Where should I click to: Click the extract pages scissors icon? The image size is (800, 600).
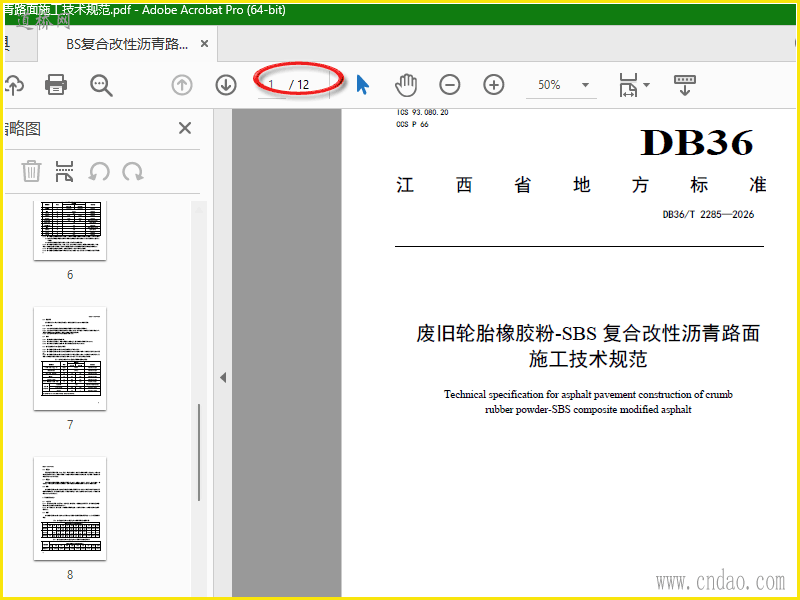(x=64, y=171)
